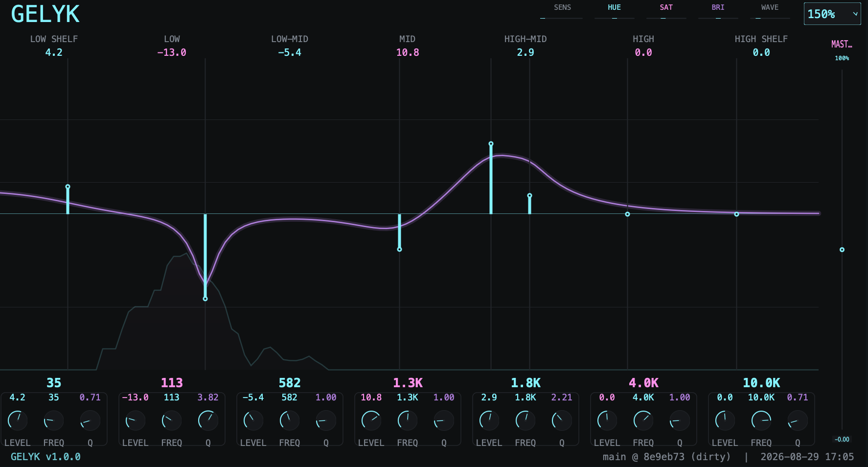Click the MID band level knob

click(371, 420)
